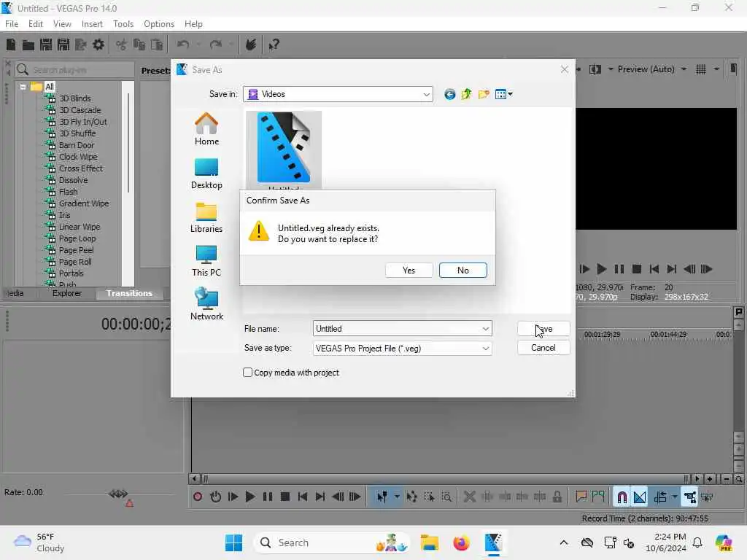Select the Gradient Wipe transition
This screenshot has width=747, height=560.
(x=84, y=203)
